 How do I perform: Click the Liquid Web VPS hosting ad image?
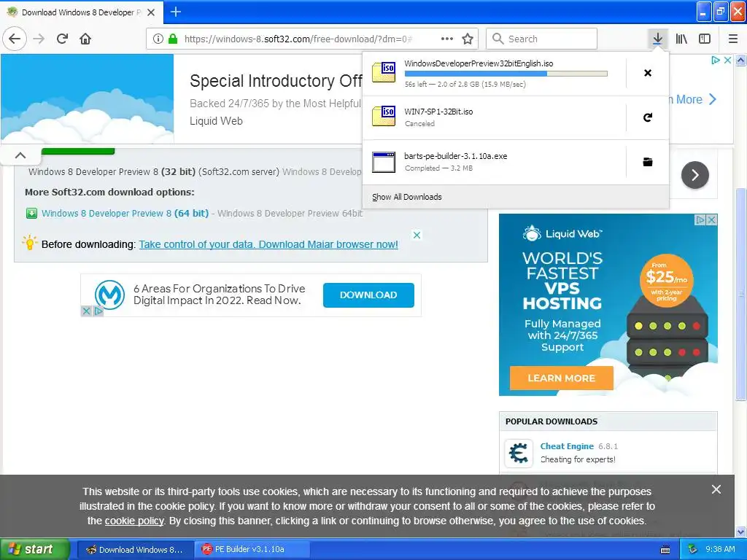[x=608, y=305]
